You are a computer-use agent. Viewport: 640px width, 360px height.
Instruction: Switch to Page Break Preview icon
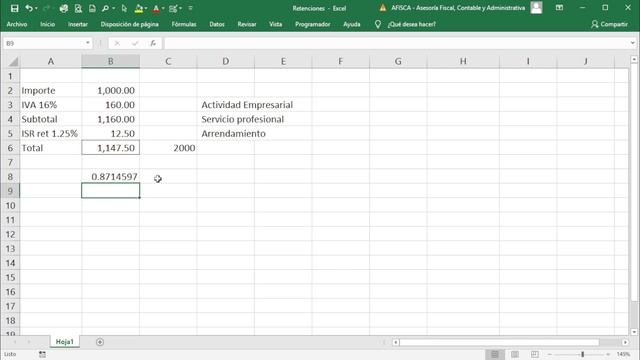pos(535,354)
